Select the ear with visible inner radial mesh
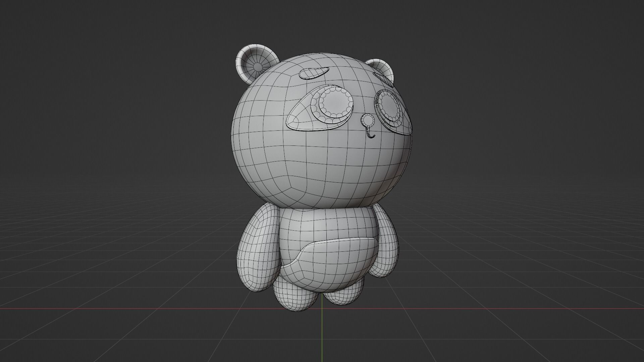The width and height of the screenshot is (644, 362). [257, 64]
